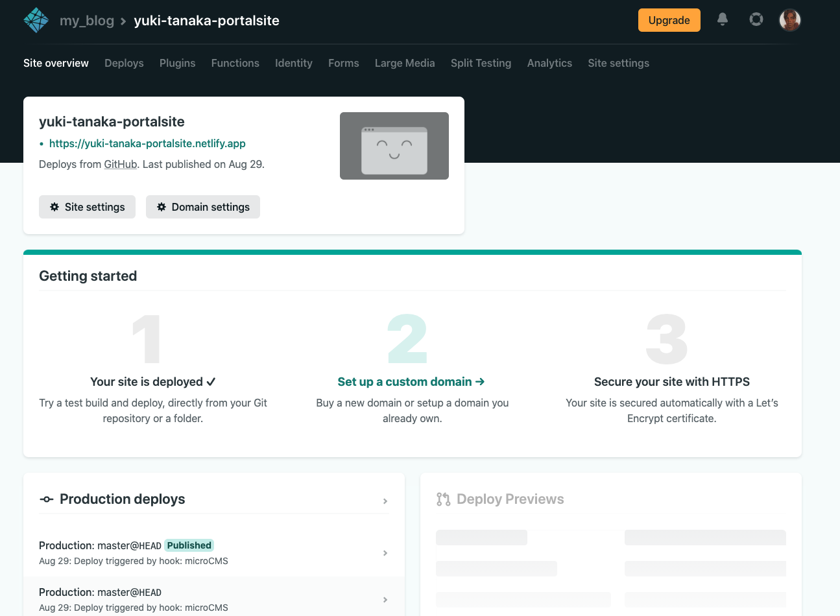The image size is (840, 616).
Task: Open the user avatar menu
Action: tap(790, 20)
